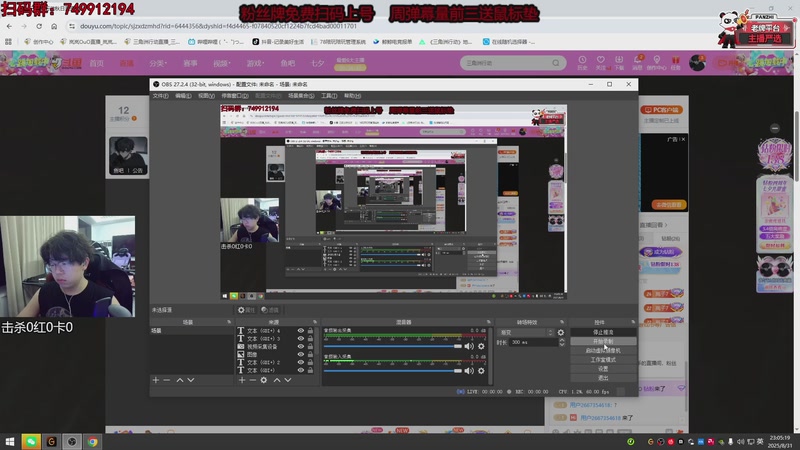Add a new scene with plus icon

click(156, 380)
